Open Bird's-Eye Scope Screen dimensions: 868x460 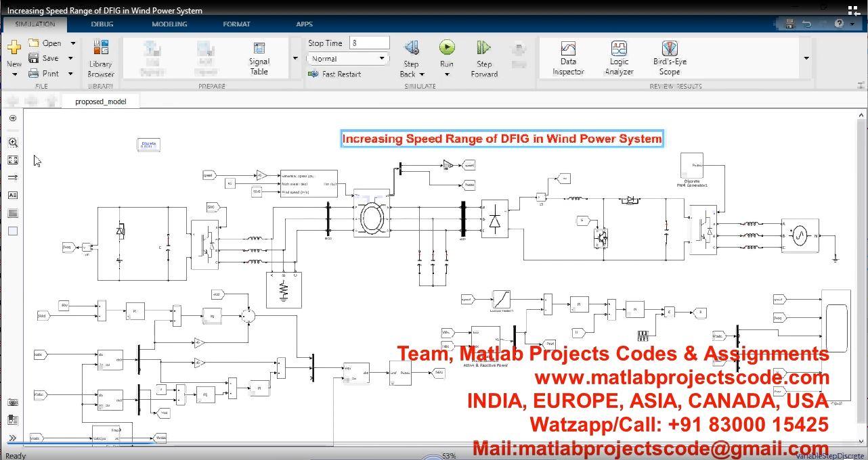(x=669, y=57)
